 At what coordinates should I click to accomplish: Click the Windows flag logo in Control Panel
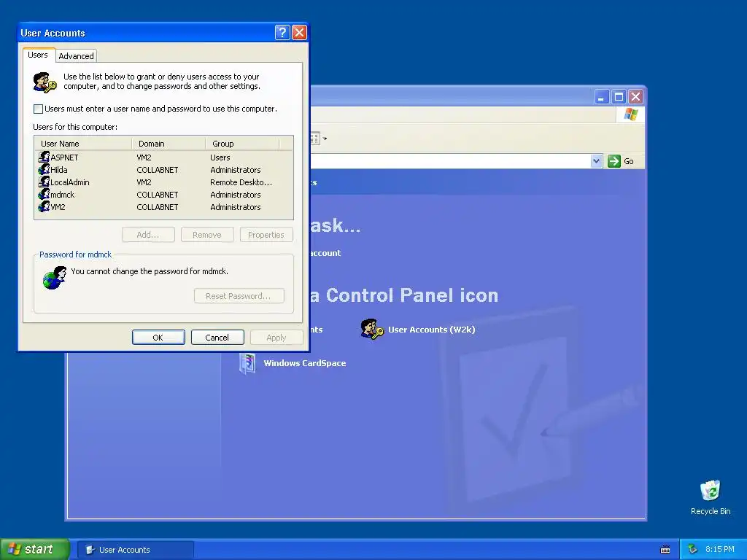point(631,114)
